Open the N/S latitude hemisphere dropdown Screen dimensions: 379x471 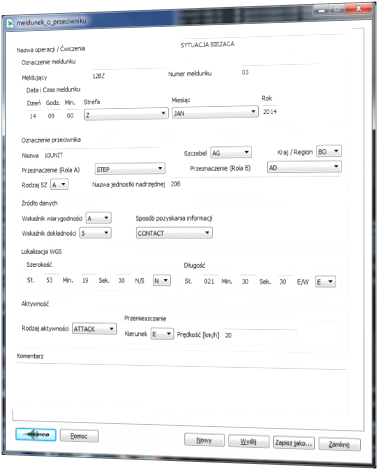point(162,281)
